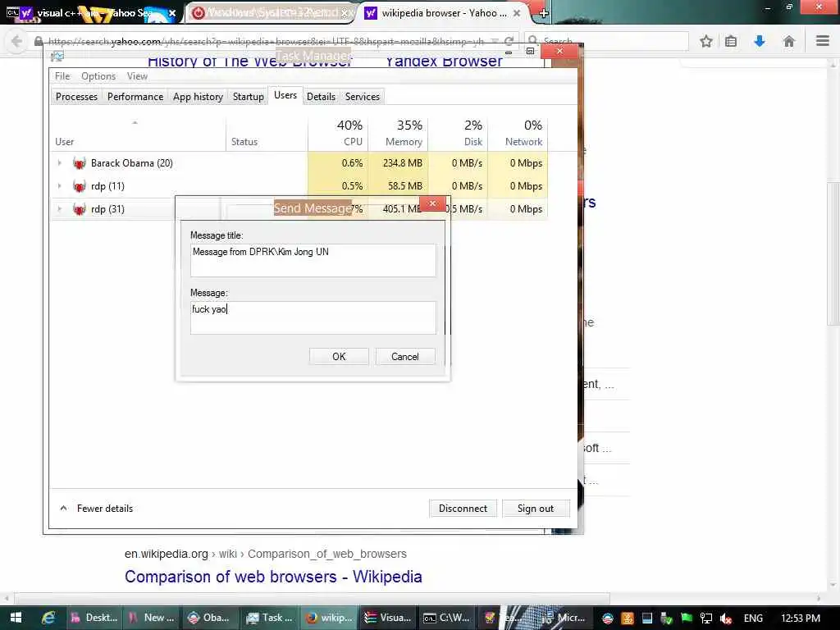Switch to the Details tab
Screen dimensions: 840x630
click(x=321, y=97)
